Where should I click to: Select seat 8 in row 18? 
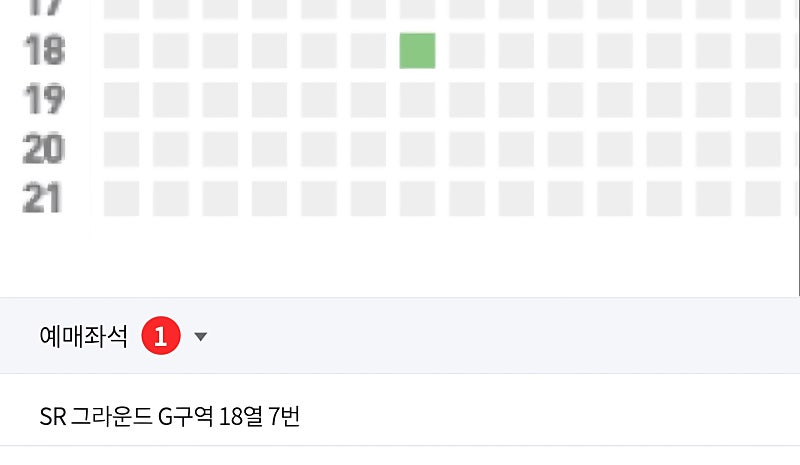(466, 50)
